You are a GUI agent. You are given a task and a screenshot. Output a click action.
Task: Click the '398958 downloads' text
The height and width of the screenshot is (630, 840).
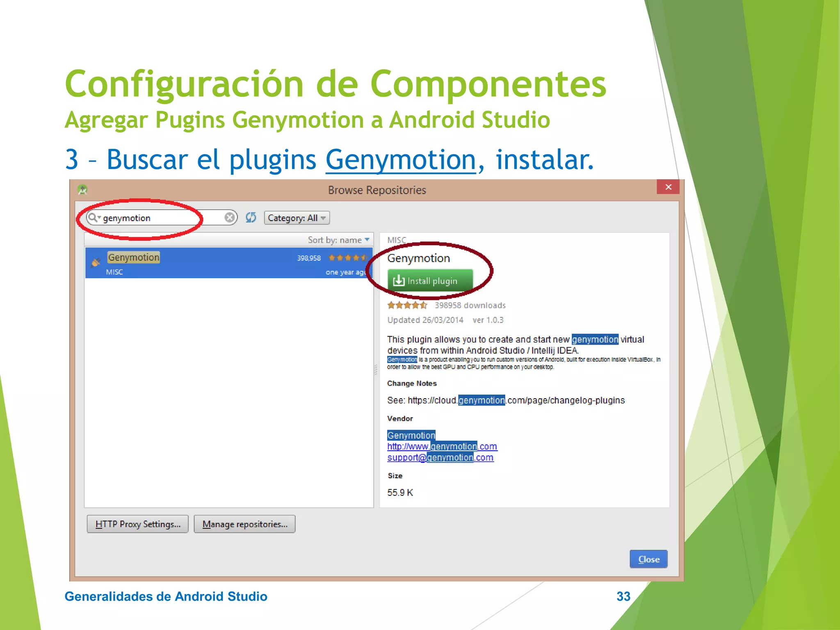pos(470,305)
